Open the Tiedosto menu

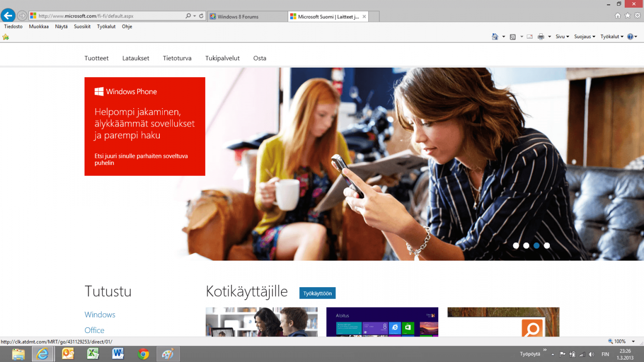14,27
